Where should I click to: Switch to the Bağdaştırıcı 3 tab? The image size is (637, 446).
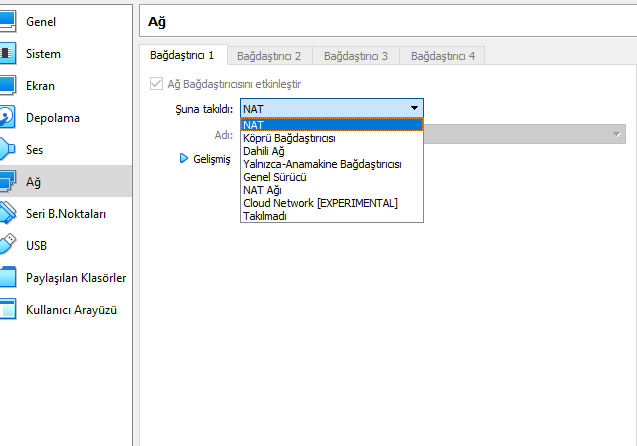(x=357, y=56)
